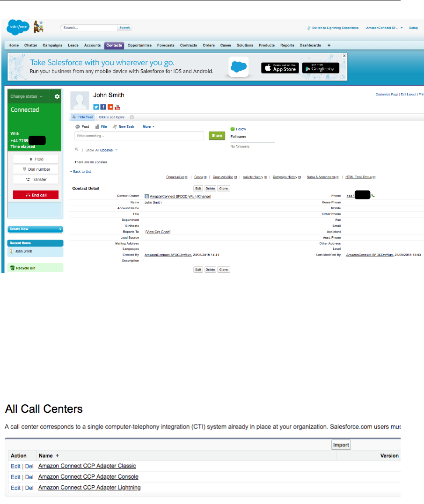The image size is (424, 504).
Task: Open the Create New dropdown
Action: click(36, 229)
